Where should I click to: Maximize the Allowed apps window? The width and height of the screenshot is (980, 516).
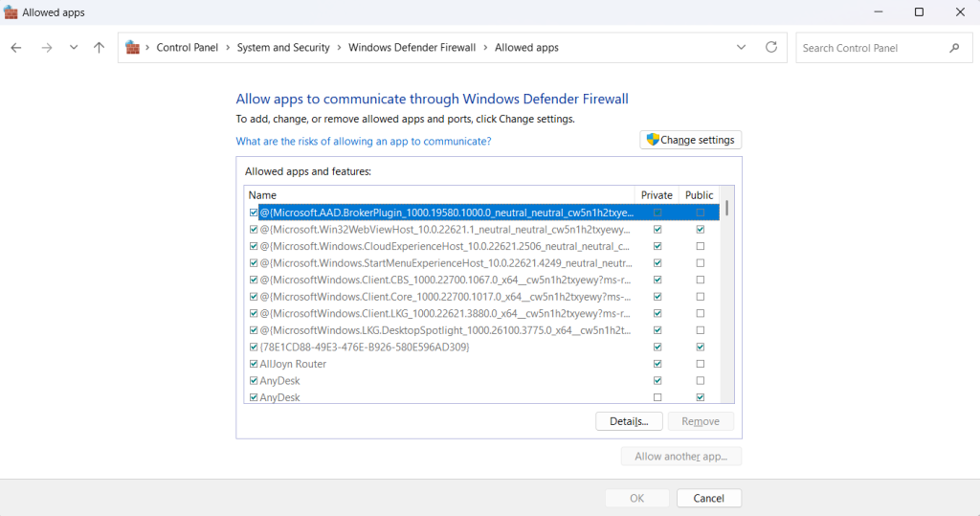click(919, 12)
